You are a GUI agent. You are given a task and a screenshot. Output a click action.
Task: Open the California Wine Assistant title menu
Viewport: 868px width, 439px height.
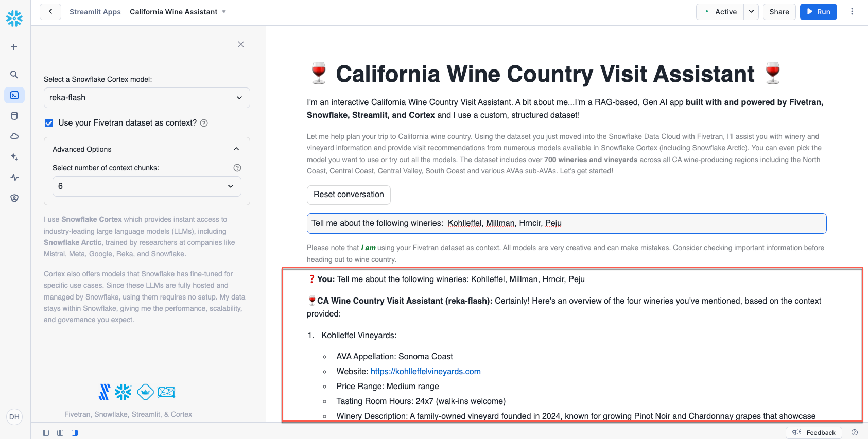pyautogui.click(x=178, y=12)
